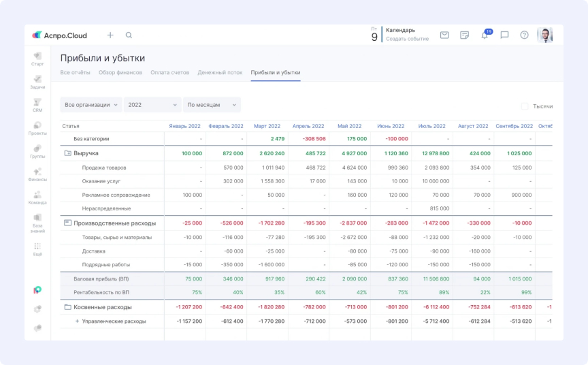Collapse the Выручка category folder

point(67,153)
